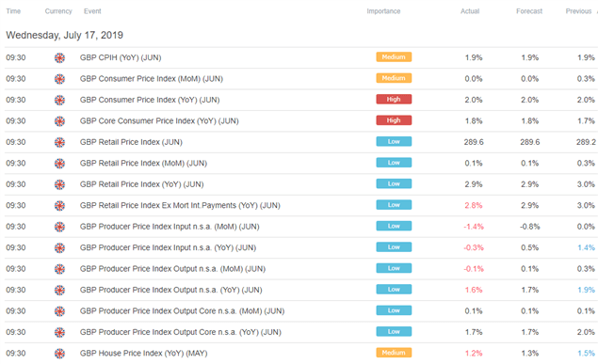The width and height of the screenshot is (598, 364).
Task: Click previous value 1.4% for PPI Input YoY
Action: tap(586, 248)
